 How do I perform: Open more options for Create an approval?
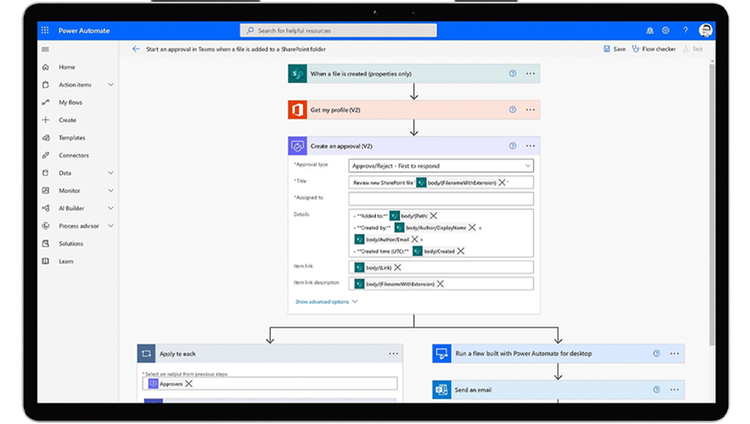[530, 146]
